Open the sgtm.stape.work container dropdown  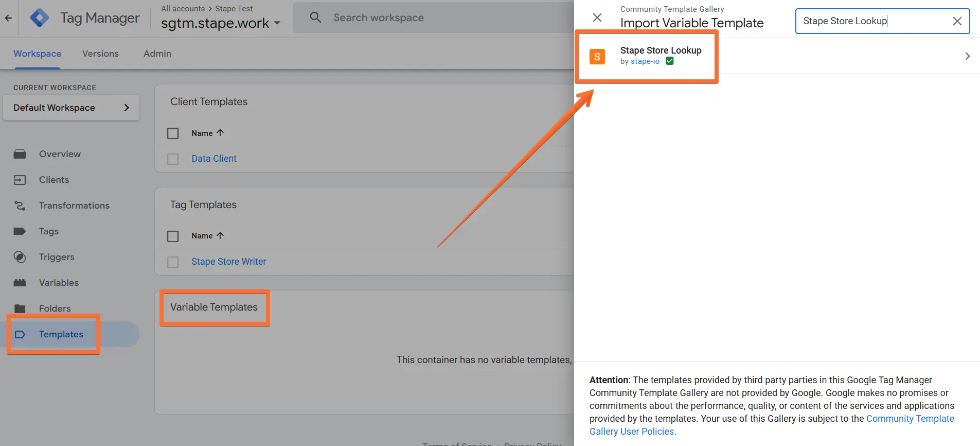coord(220,23)
